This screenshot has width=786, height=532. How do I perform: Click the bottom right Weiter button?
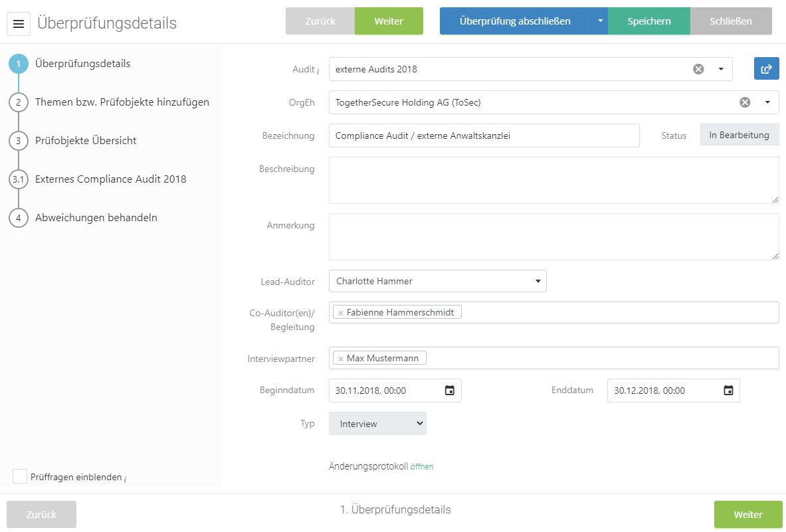(747, 515)
